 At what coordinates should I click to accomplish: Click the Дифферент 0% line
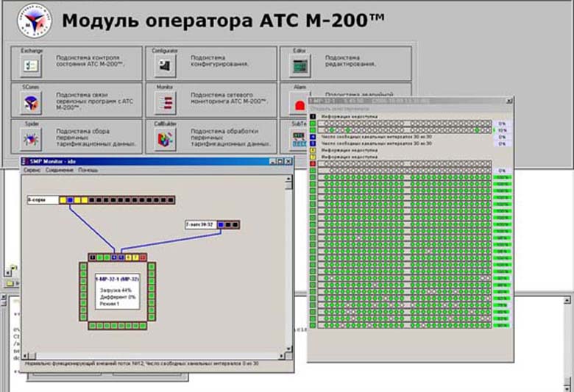click(x=118, y=297)
